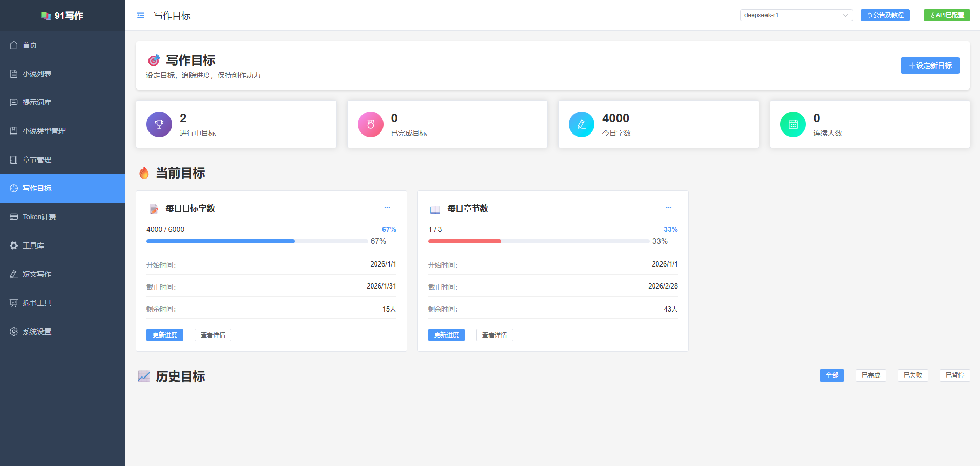Open 系统设置 from the sidebar
Viewport: 980px width, 466px height.
pos(37,331)
